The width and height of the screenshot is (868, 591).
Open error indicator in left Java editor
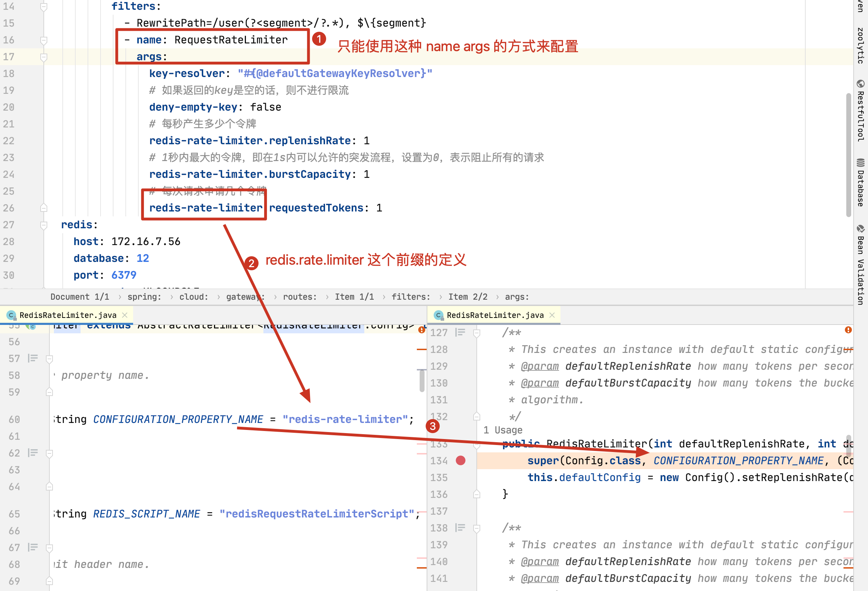[421, 330]
